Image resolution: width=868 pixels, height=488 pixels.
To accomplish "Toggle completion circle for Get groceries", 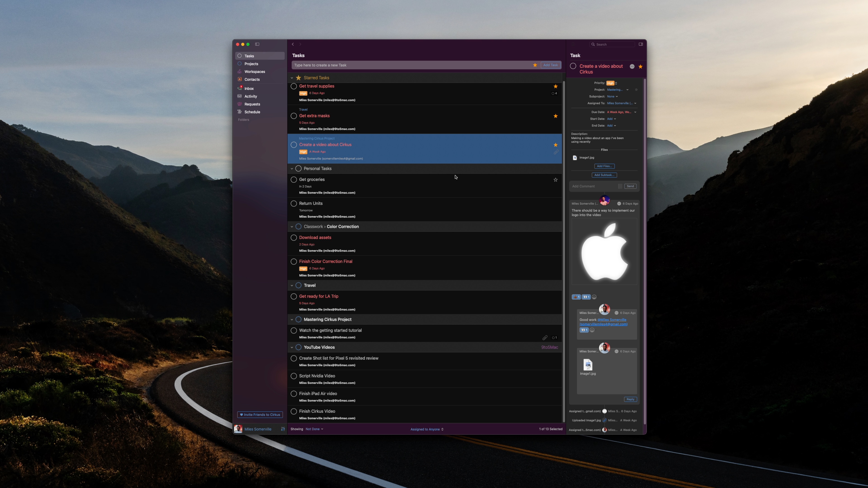I will (293, 179).
